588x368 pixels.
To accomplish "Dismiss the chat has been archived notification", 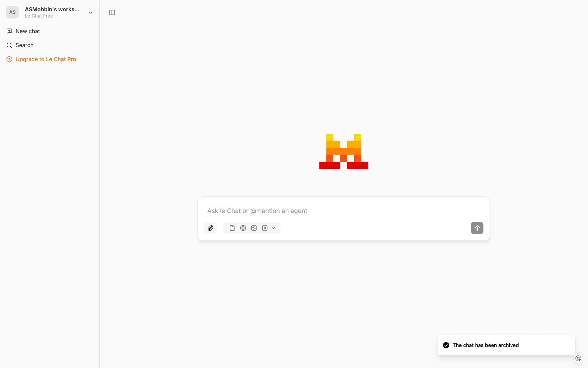I will point(506,345).
